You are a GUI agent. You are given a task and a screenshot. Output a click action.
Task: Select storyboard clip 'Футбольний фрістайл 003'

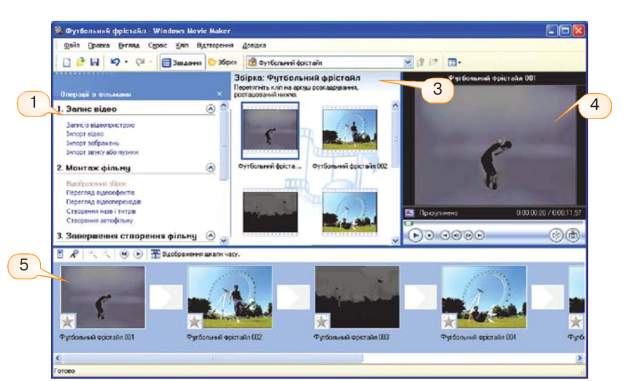[357, 297]
